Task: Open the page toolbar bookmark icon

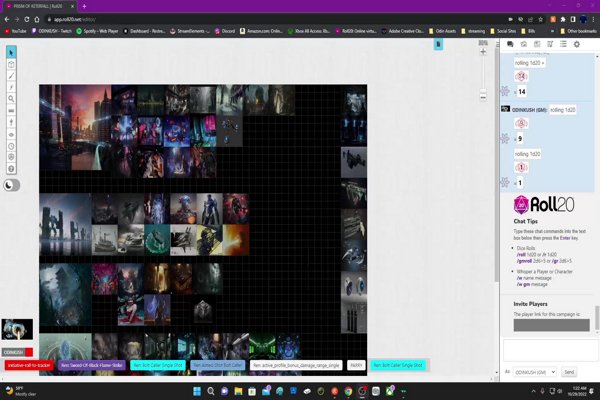Action: 439,44
